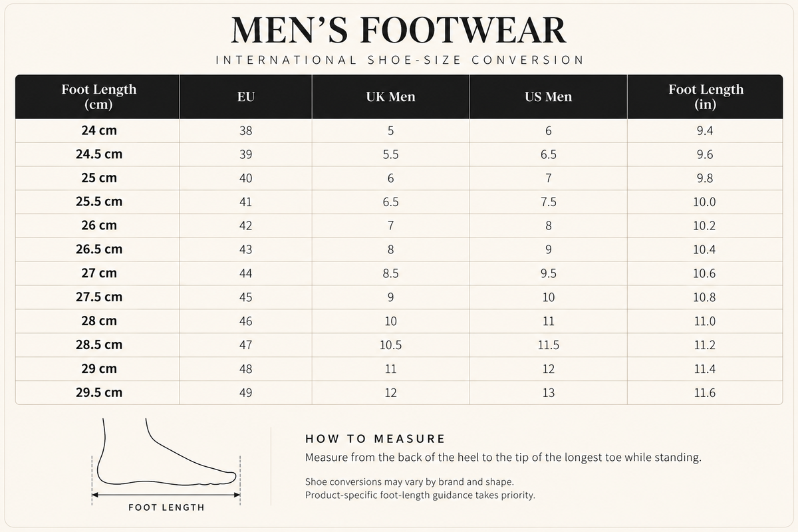Select EU size 49 cell
Screen dimensions: 798x532
[x=246, y=392]
